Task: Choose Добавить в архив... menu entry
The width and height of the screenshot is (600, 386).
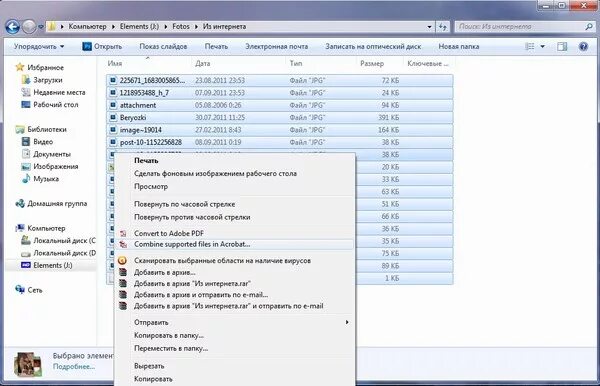Action: [x=235, y=272]
